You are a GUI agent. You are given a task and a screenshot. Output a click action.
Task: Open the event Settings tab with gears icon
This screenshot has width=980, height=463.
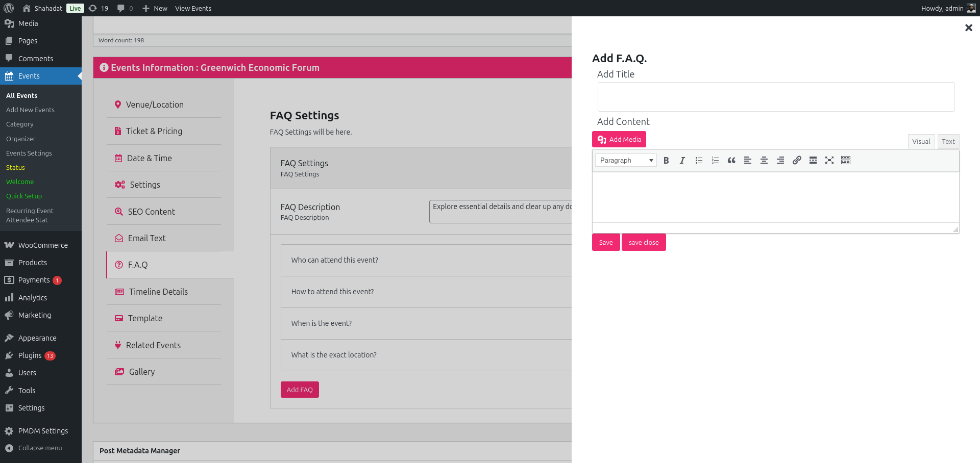[164, 185]
